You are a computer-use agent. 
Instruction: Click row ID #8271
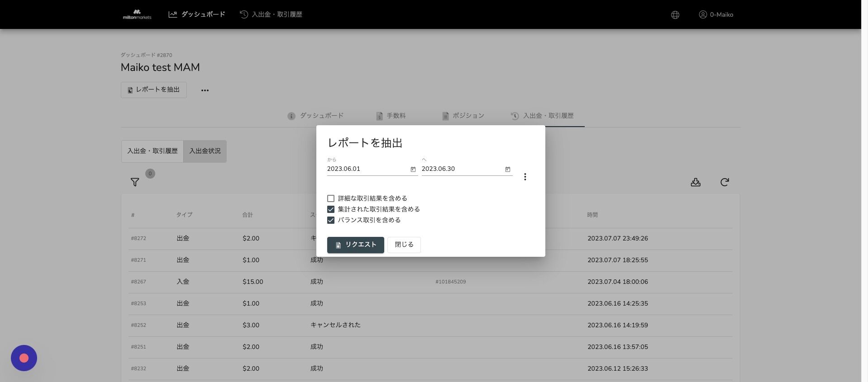point(138,260)
